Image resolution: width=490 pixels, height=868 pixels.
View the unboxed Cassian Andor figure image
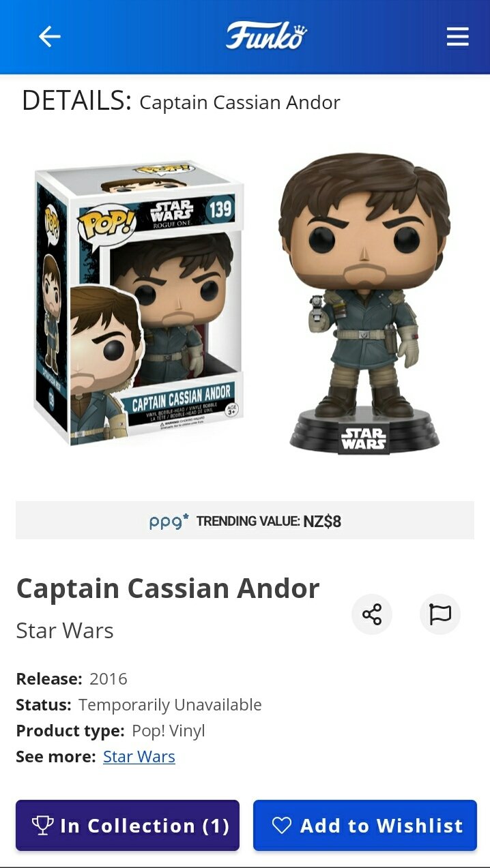(364, 303)
